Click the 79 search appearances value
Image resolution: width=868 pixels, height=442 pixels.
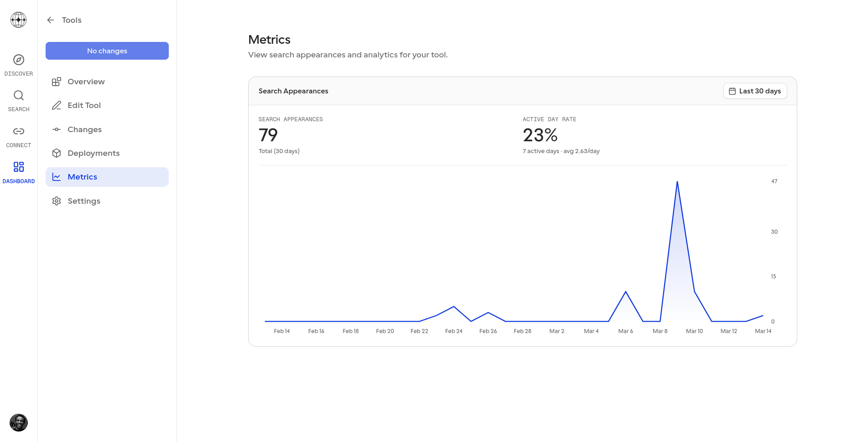click(x=268, y=135)
